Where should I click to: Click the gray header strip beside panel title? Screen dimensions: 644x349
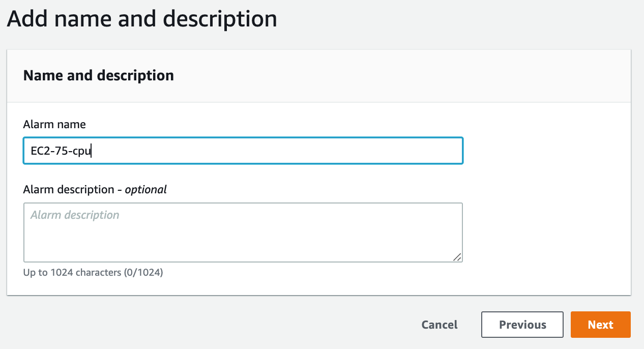402,76
